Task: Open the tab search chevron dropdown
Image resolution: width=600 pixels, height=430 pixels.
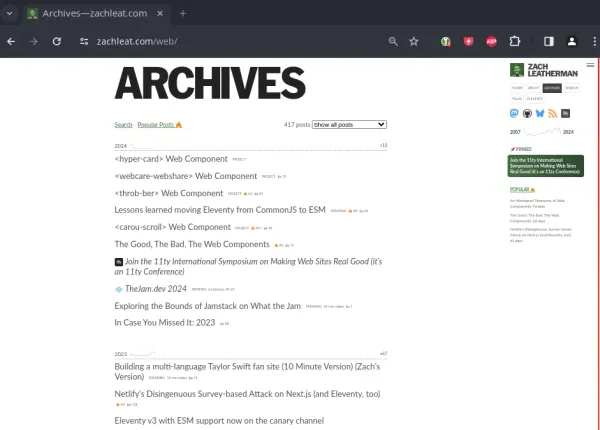Action: (10, 13)
